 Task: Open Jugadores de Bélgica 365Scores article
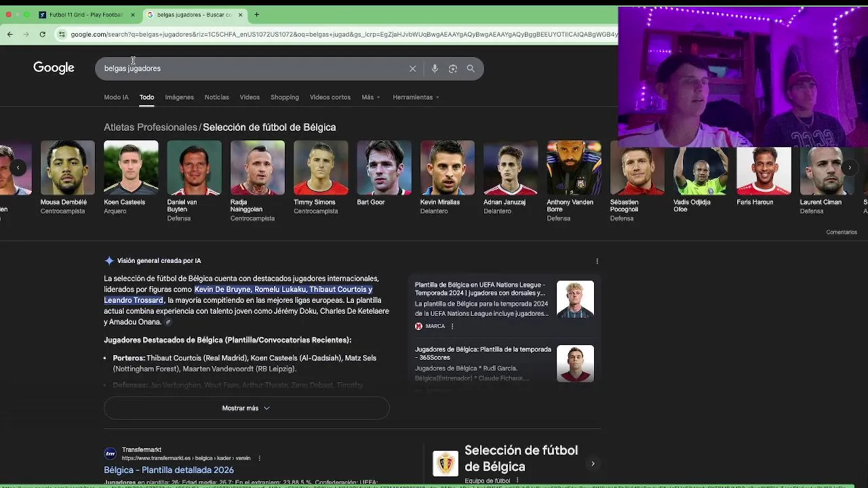pyautogui.click(x=483, y=353)
